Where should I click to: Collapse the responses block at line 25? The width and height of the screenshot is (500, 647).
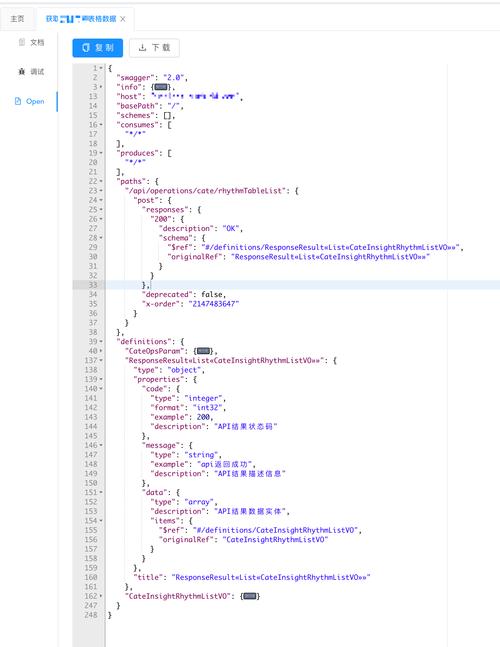[x=101, y=210]
